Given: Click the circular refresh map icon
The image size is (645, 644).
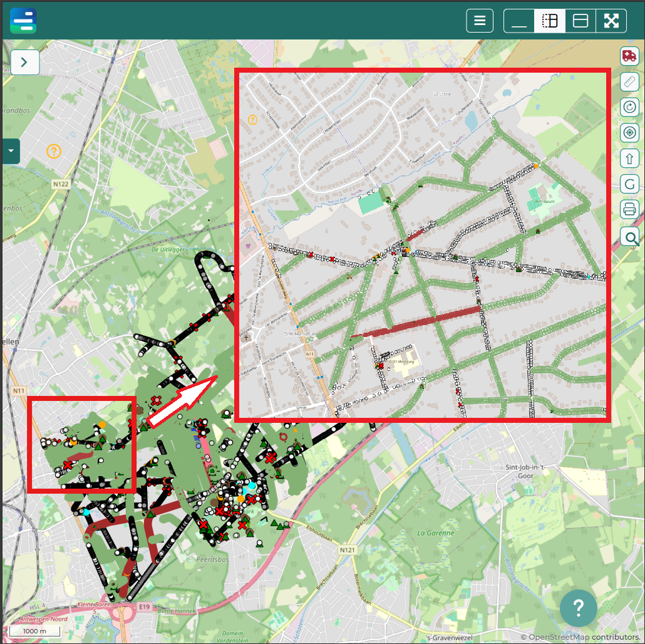Looking at the screenshot, I should coord(629,107).
